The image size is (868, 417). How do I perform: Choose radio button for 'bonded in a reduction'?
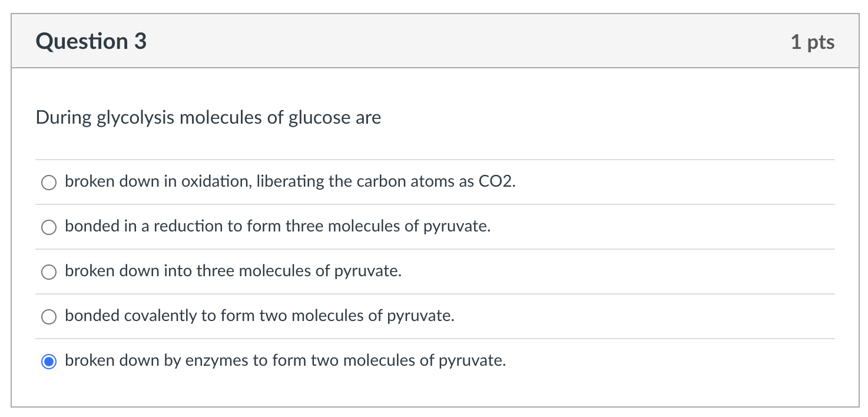tap(49, 227)
